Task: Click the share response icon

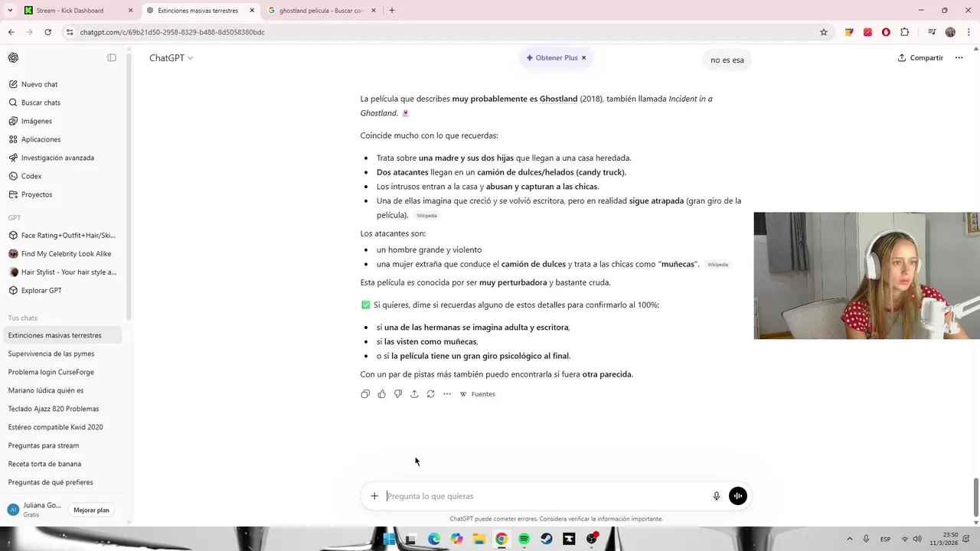Action: pyautogui.click(x=414, y=394)
